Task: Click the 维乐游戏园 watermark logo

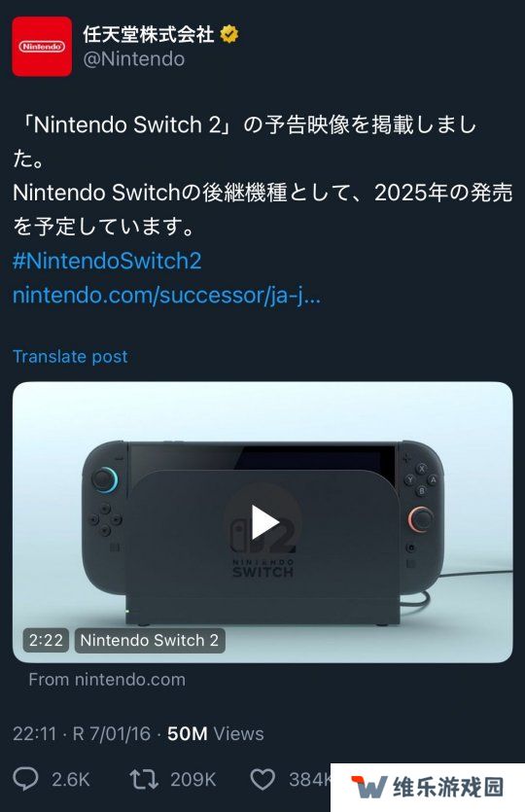Action: coord(428,787)
